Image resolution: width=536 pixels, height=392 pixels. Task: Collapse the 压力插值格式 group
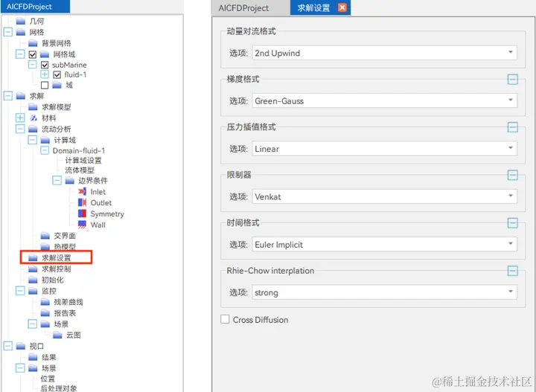pyautogui.click(x=512, y=127)
